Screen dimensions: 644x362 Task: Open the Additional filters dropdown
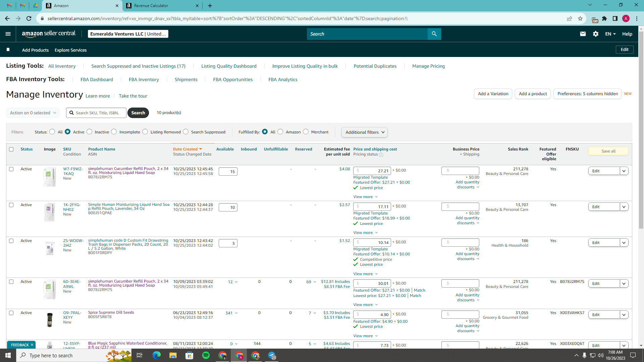(365, 132)
